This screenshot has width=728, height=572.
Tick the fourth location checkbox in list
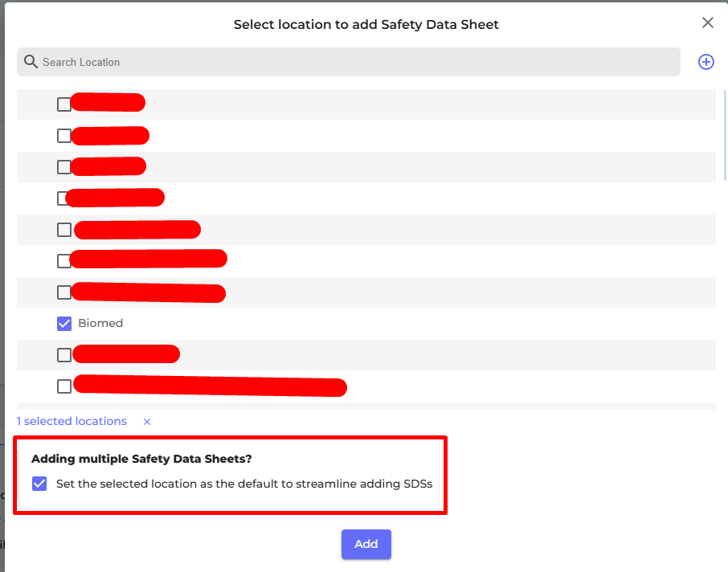64,198
